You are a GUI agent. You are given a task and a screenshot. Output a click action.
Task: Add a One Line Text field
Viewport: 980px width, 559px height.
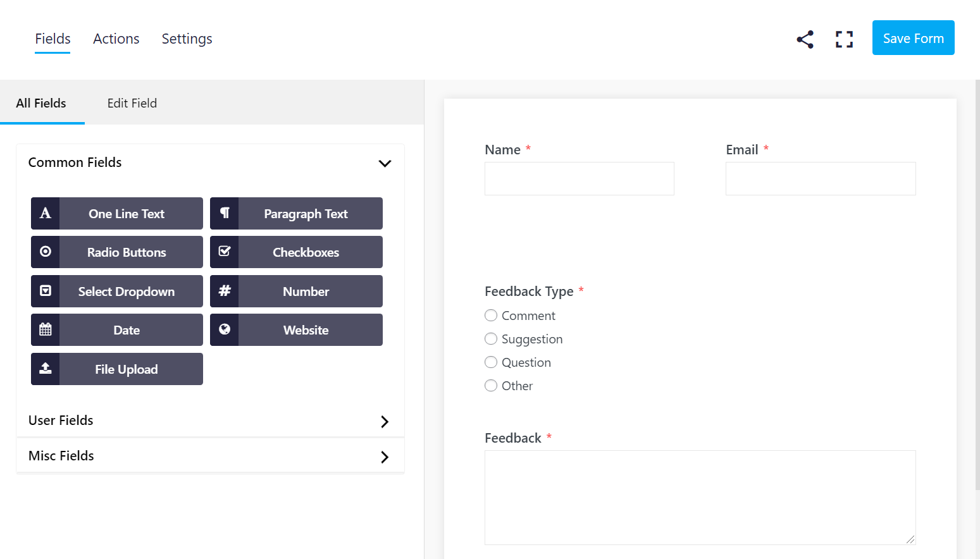click(117, 214)
